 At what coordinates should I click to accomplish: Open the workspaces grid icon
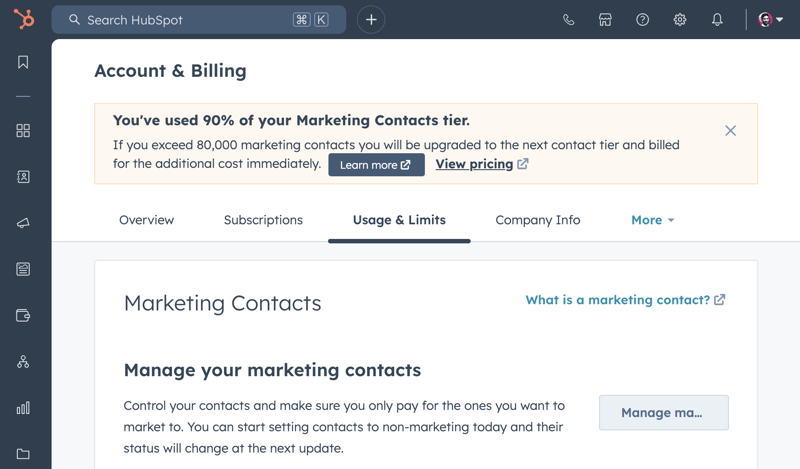click(x=23, y=131)
